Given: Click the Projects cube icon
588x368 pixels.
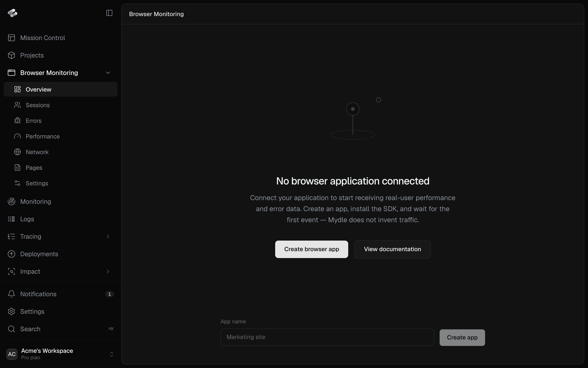Looking at the screenshot, I should [11, 55].
